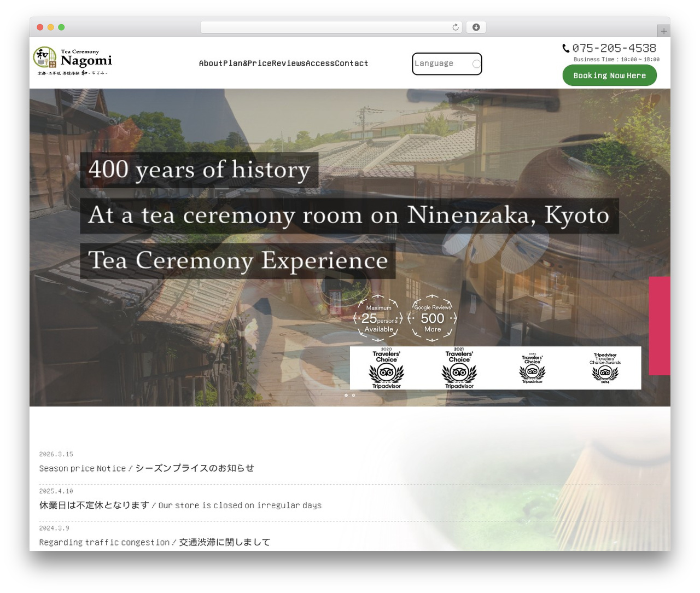Viewport: 700px width, 593px height.
Task: Open a new browser tab with plus
Action: (663, 31)
